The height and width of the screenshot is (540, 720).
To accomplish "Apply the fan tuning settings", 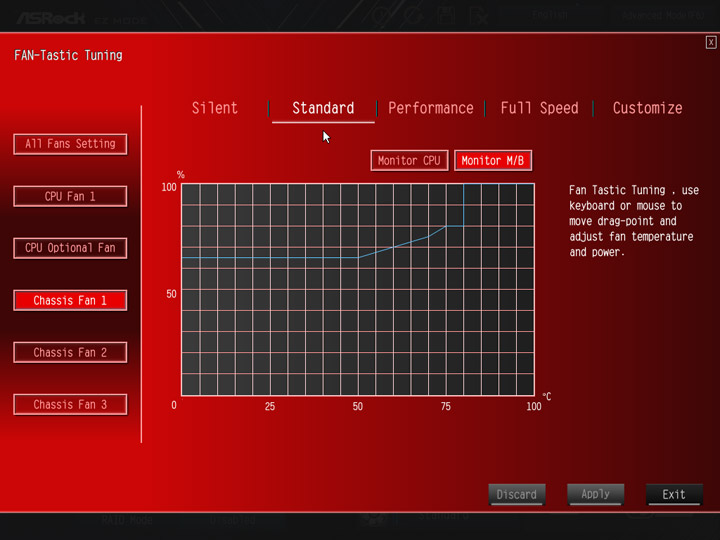I will 595,495.
